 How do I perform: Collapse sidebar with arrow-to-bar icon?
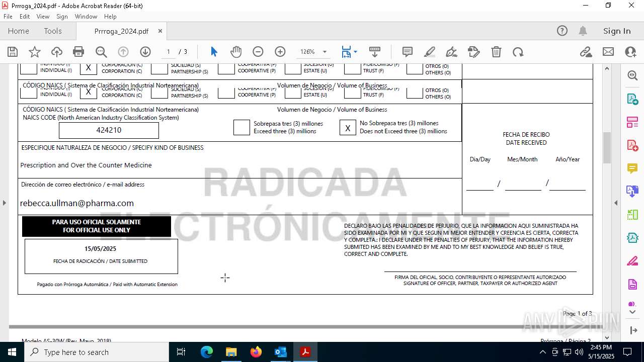[632, 330]
